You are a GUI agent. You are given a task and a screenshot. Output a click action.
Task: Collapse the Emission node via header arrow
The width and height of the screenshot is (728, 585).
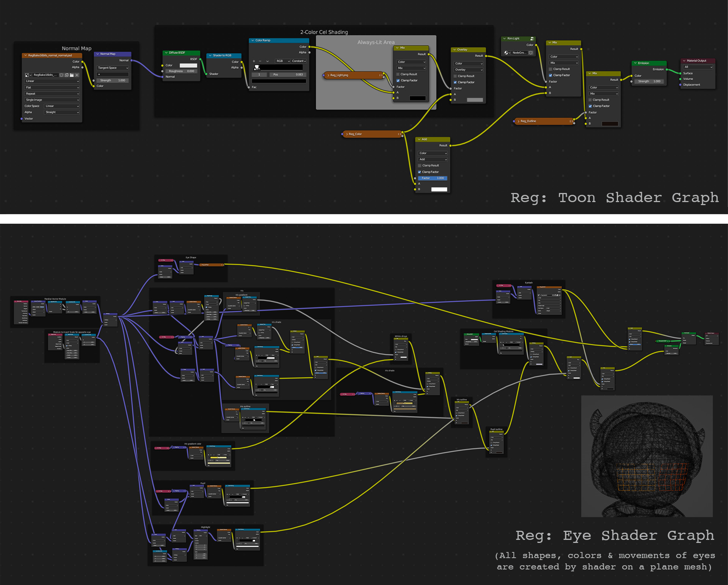coord(635,63)
